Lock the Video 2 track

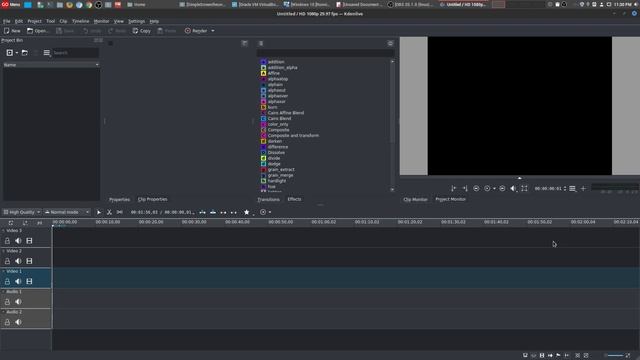pyautogui.click(x=7, y=261)
